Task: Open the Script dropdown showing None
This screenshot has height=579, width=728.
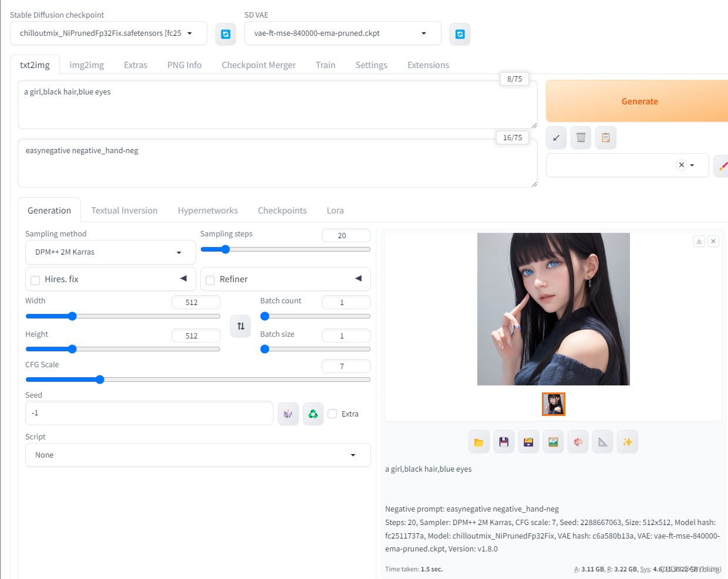Action: [x=198, y=455]
